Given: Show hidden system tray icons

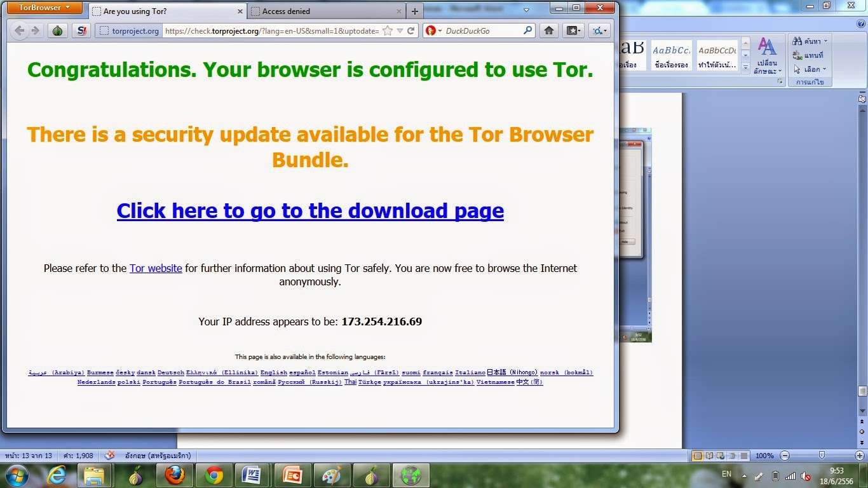Looking at the screenshot, I should pyautogui.click(x=744, y=475).
